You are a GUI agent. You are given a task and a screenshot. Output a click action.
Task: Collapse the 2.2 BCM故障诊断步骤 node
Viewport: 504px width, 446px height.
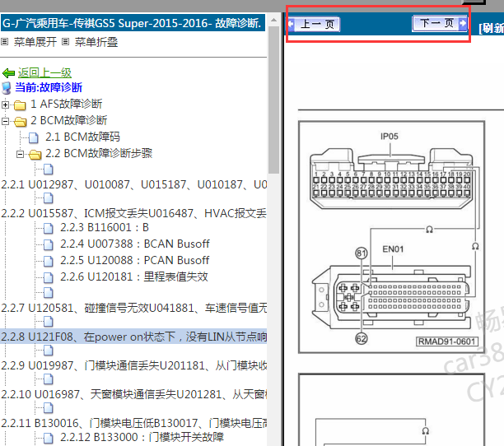[20, 154]
